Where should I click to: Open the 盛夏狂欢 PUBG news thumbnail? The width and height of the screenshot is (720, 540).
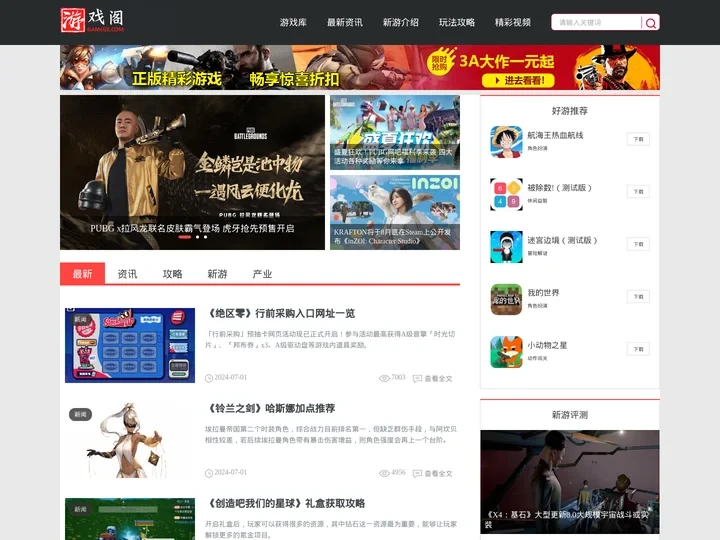pyautogui.click(x=394, y=132)
